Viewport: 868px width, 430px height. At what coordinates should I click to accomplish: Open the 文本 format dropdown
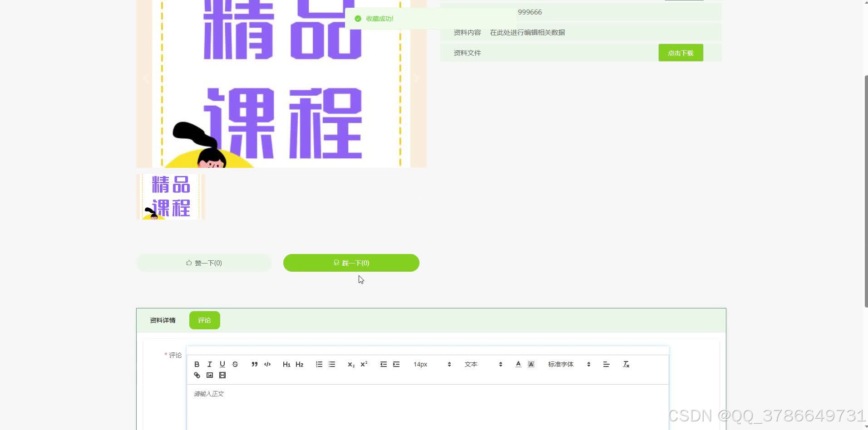coord(471,364)
